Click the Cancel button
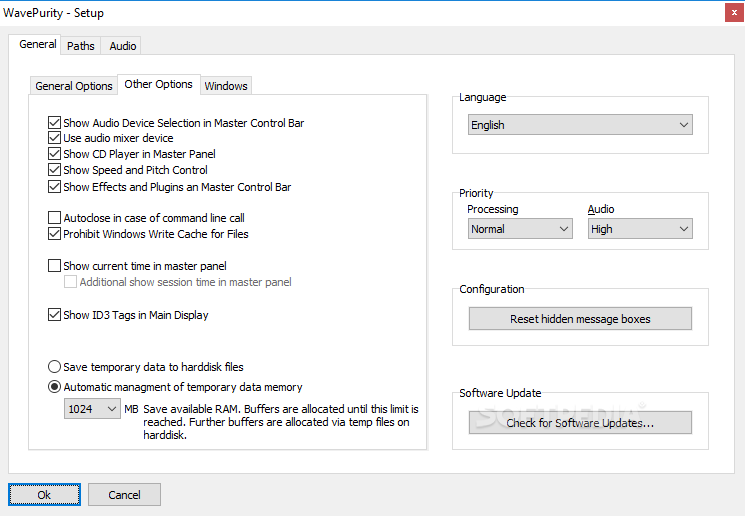 [124, 495]
